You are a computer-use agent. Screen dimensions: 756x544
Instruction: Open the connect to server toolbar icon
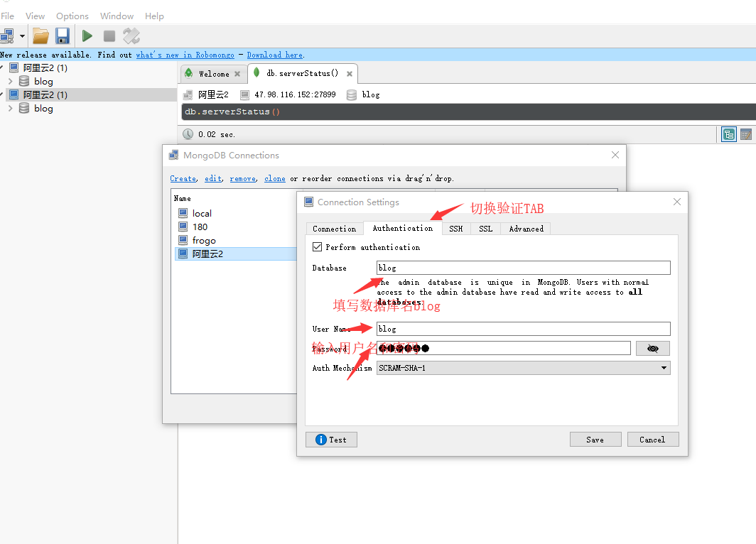7,36
